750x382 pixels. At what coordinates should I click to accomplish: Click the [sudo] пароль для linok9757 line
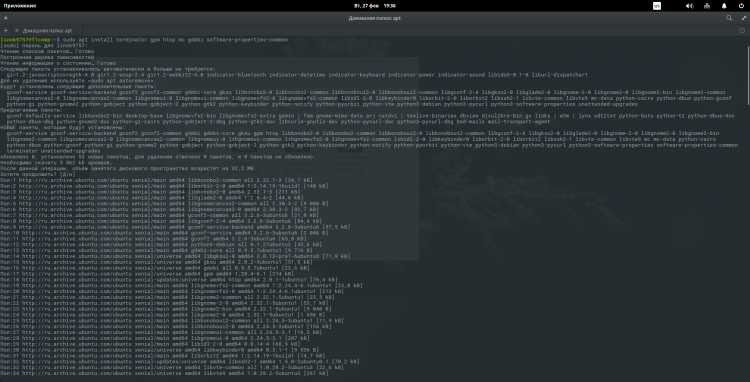pyautogui.click(x=44, y=45)
